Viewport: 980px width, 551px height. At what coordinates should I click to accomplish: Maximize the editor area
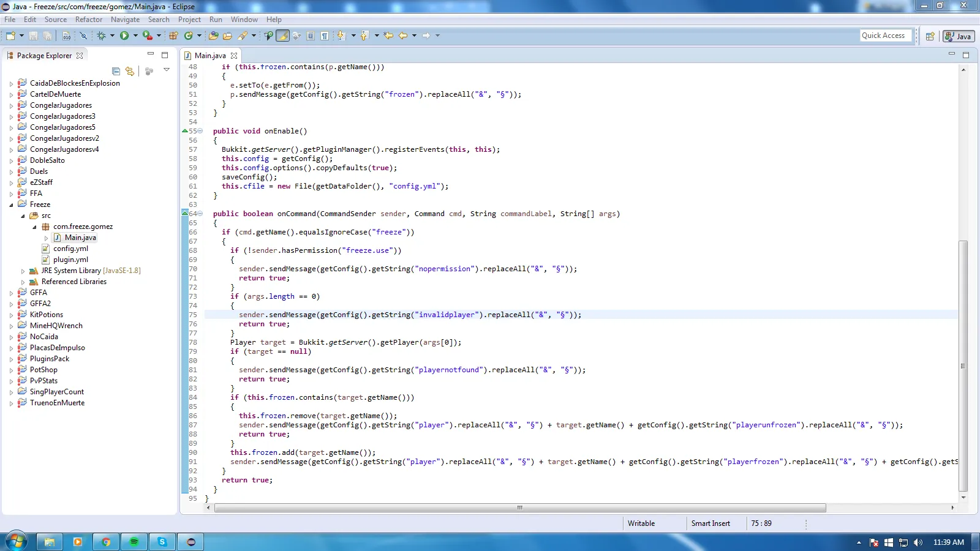[x=966, y=55]
